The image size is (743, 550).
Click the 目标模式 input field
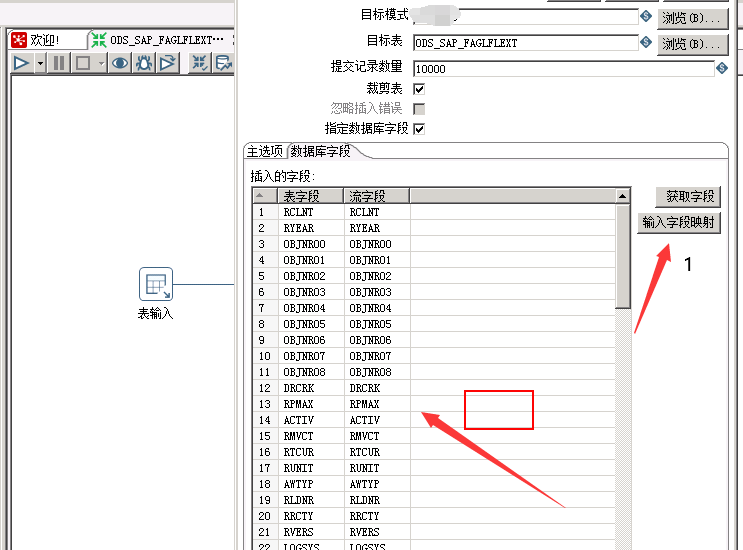click(525, 17)
